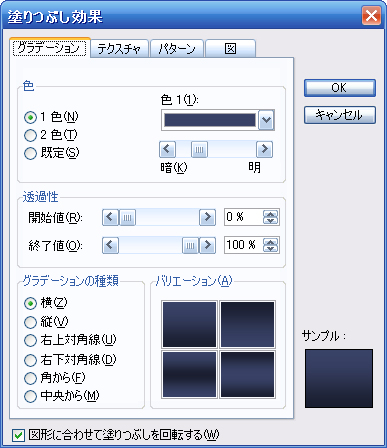Screen dimensions: 387x448
Task: Select the グラデーション tab
Action: [50, 48]
